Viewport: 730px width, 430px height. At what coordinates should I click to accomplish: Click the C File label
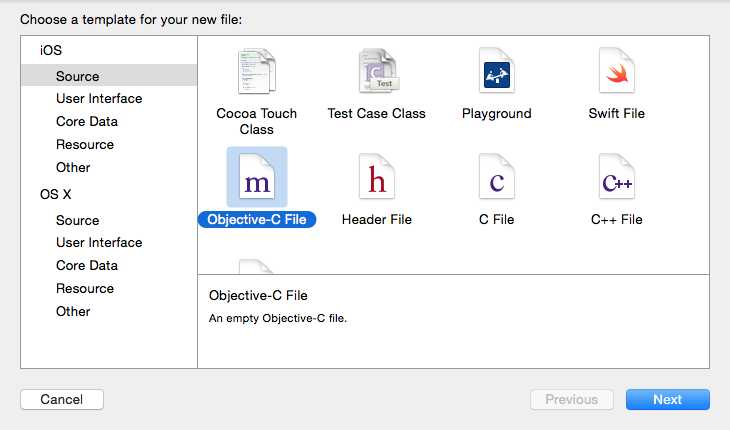pyautogui.click(x=496, y=220)
